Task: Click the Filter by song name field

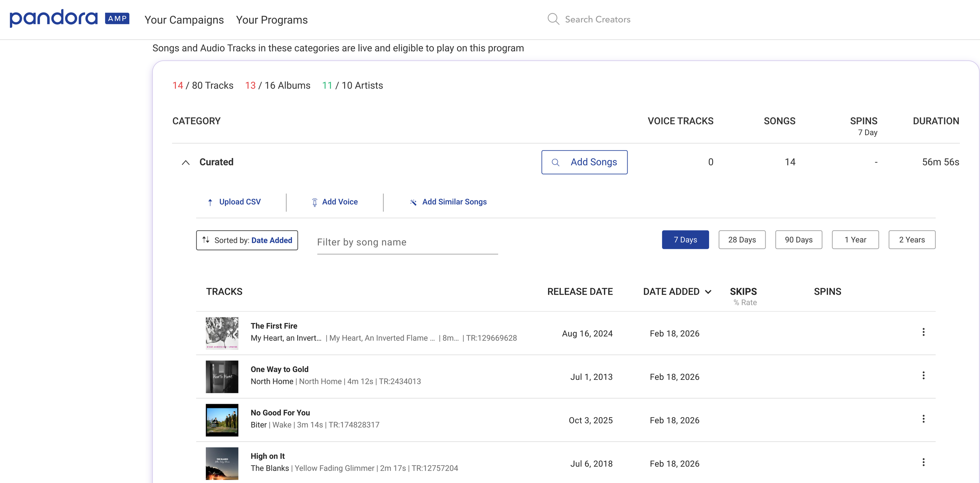Action: coord(407,243)
